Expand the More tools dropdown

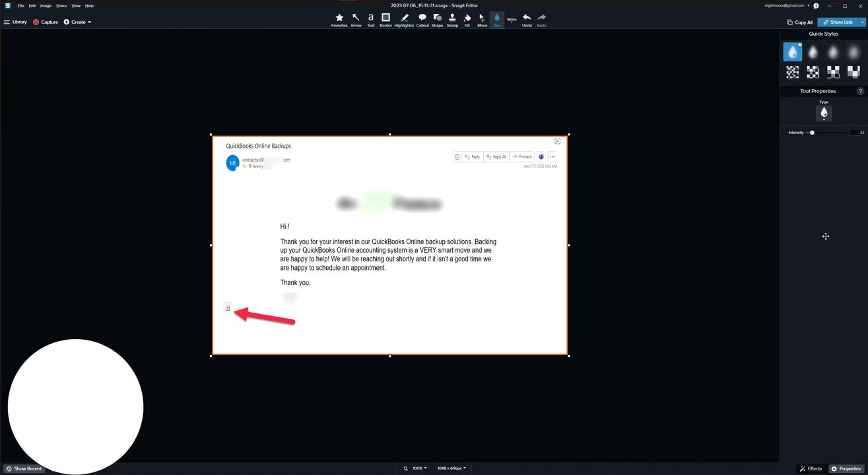coord(512,20)
